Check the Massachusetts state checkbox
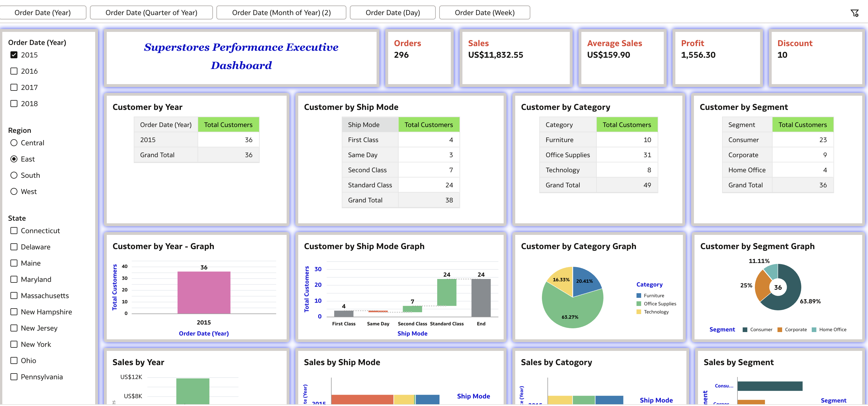This screenshot has width=868, height=406. coord(14,296)
